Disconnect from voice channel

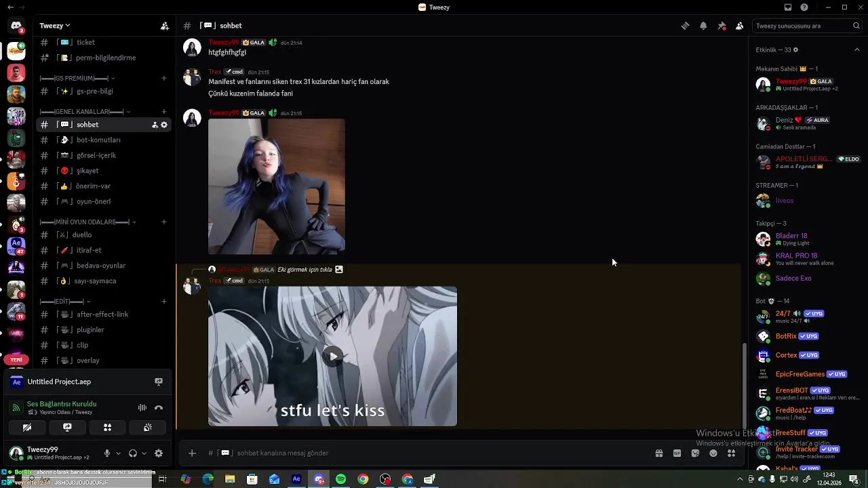point(159,407)
